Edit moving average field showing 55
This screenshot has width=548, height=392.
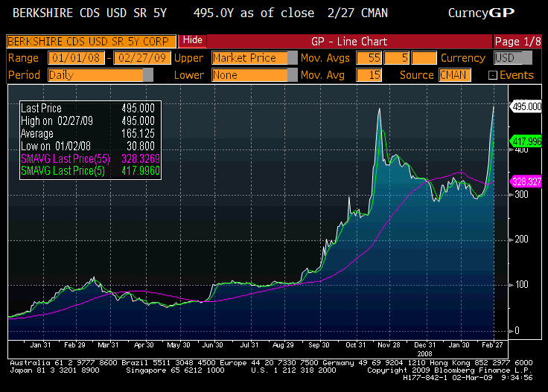coord(369,58)
